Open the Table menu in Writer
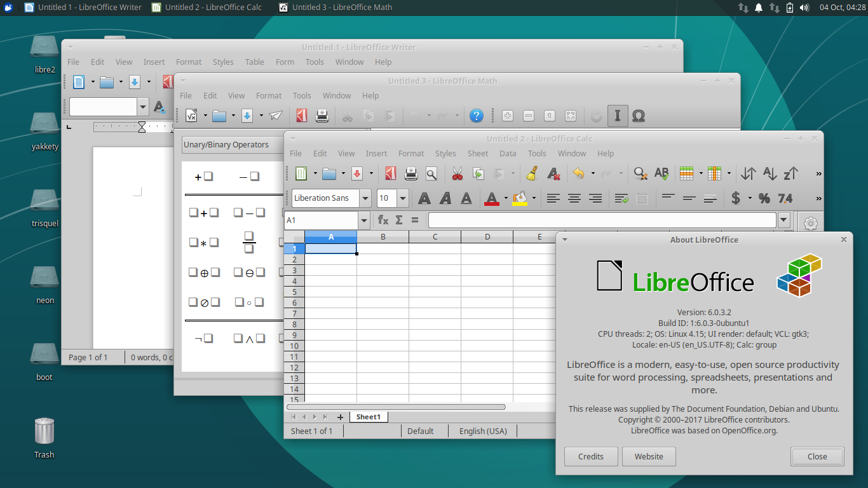Image resolution: width=868 pixels, height=488 pixels. coord(254,62)
